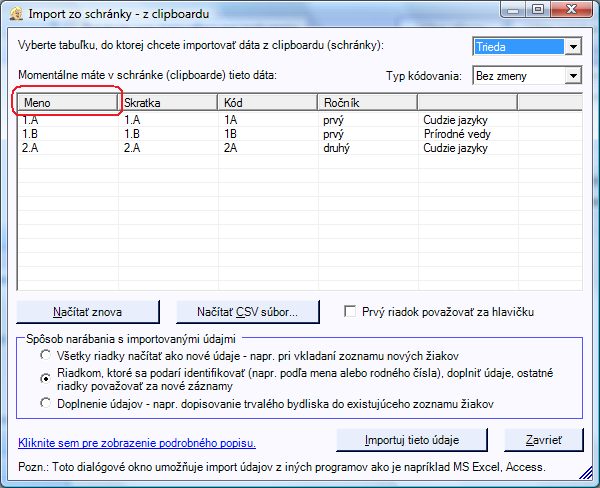Screen dimensions: 600x488
Task: Open the Typ kódovania dropdown arrow
Action: tap(573, 76)
